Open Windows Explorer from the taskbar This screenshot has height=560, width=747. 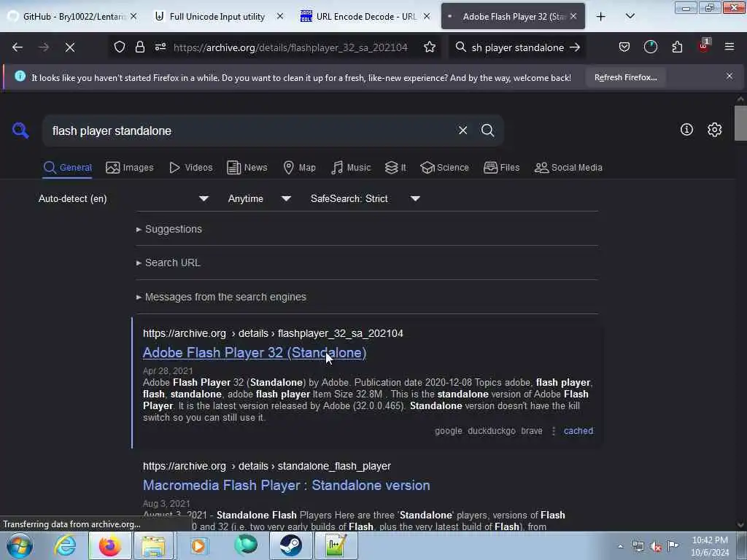click(153, 545)
